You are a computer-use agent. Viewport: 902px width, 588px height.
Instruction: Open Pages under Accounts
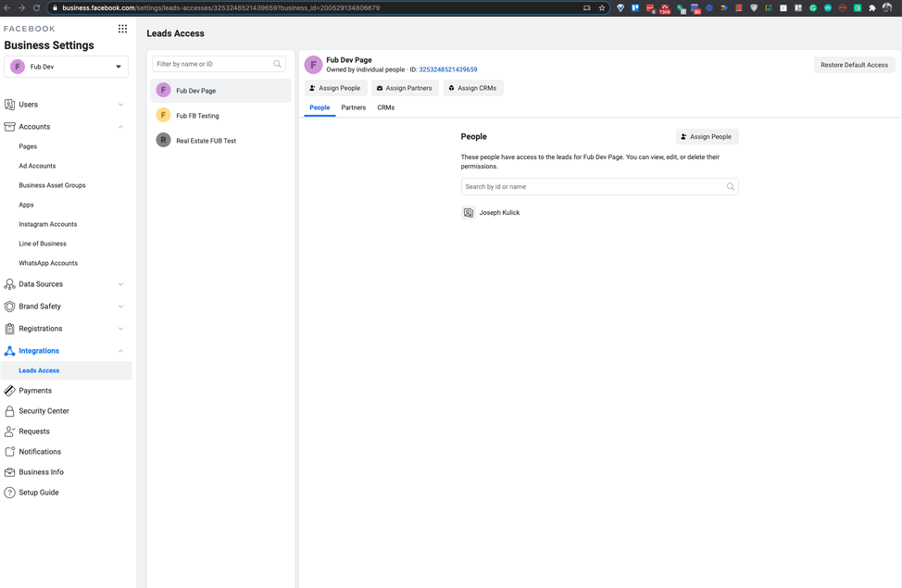coord(28,146)
